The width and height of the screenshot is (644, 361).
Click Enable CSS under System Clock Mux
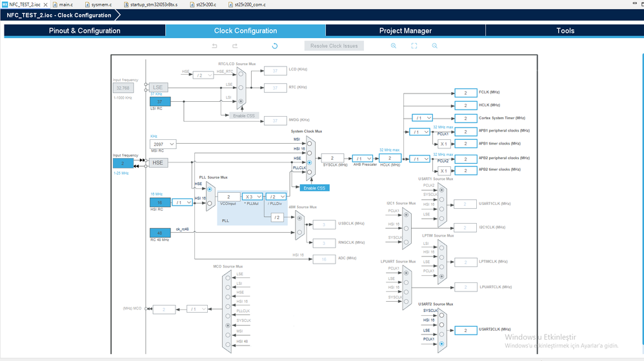pyautogui.click(x=314, y=188)
